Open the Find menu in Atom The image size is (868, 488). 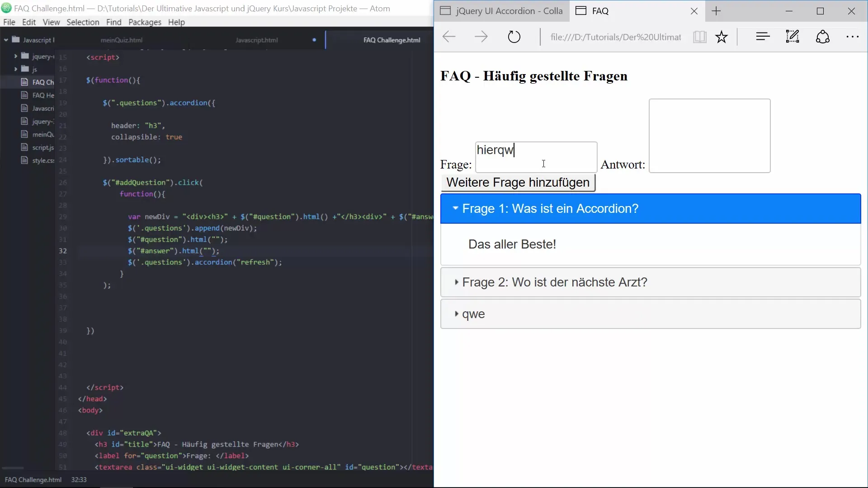click(x=114, y=22)
